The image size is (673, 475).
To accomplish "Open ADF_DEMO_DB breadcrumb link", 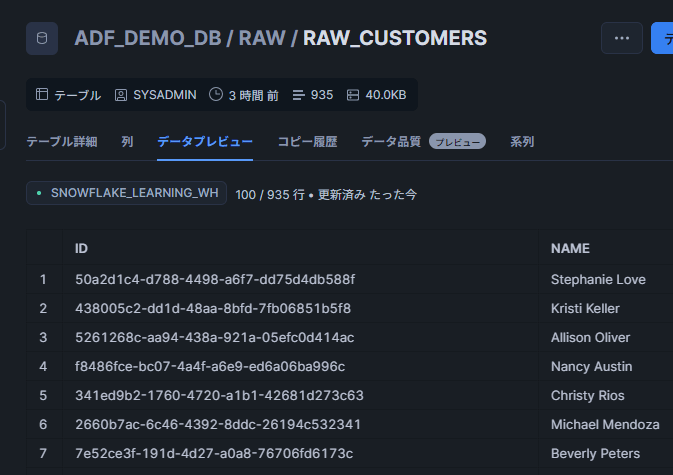I will (148, 38).
